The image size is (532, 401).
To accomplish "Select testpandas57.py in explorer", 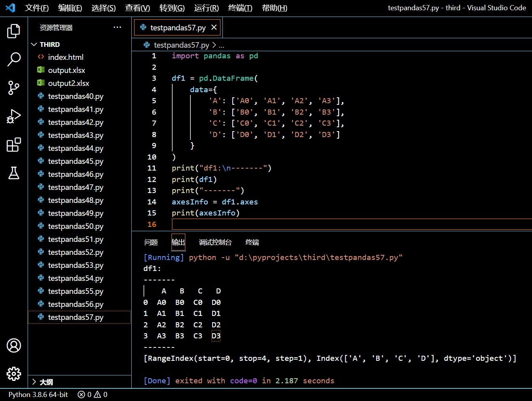I will (x=80, y=317).
